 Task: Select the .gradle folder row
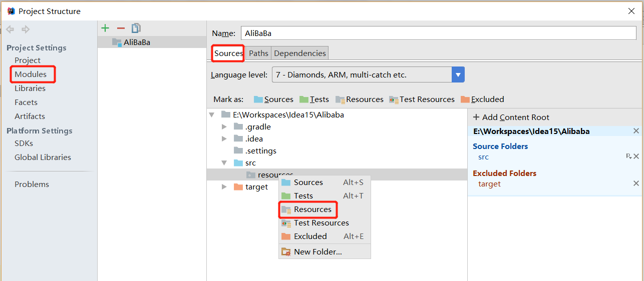pyautogui.click(x=252, y=126)
